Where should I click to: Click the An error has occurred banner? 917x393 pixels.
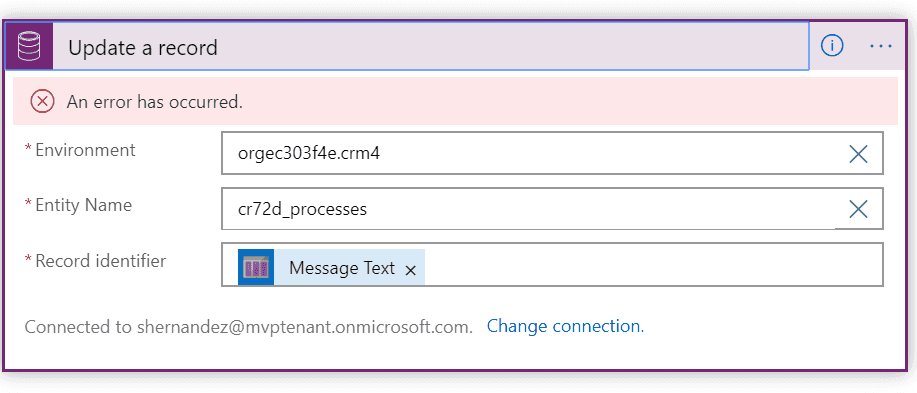[455, 101]
